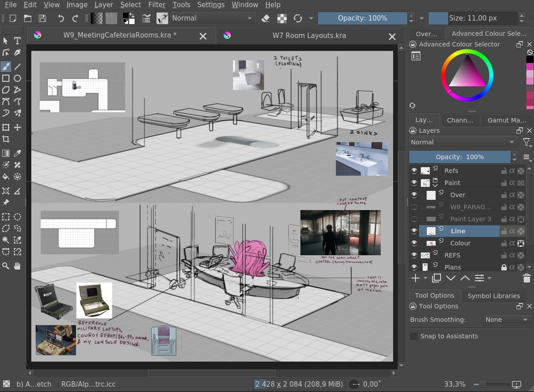
Task: Select the Fill bucket tool
Action: click(x=6, y=177)
